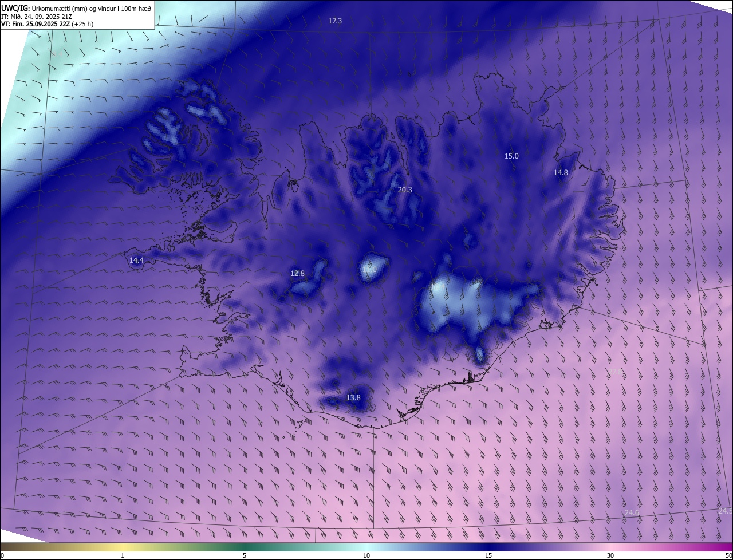
Task: Click the 24.6 value in the southeast
Action: point(632,512)
